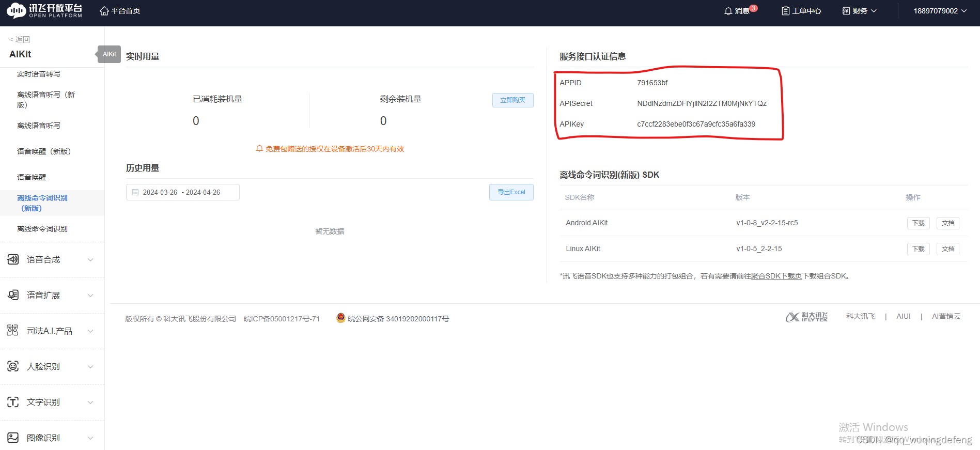Screen dimensions: 980x450
Task: Click the 人脸识别 face icon
Action: (13, 366)
